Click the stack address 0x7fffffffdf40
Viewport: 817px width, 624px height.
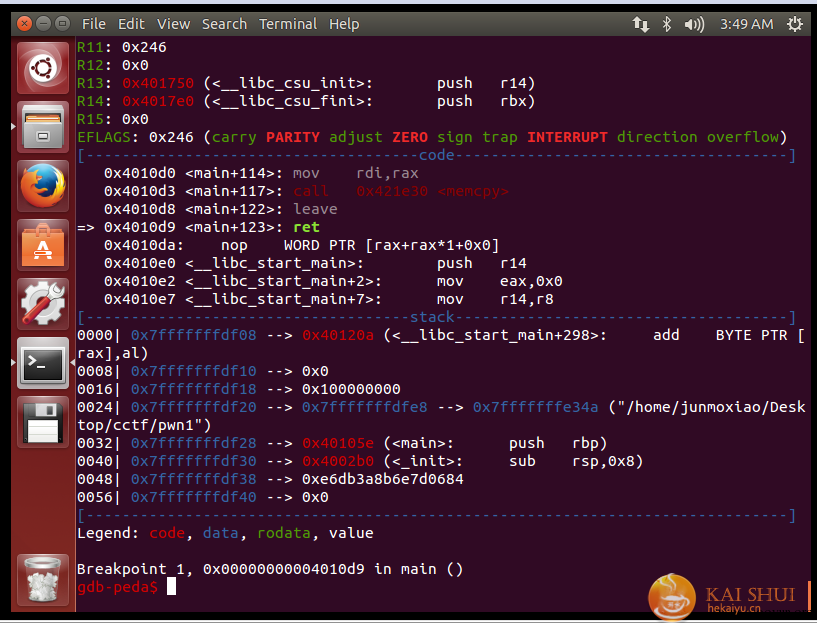coord(193,497)
